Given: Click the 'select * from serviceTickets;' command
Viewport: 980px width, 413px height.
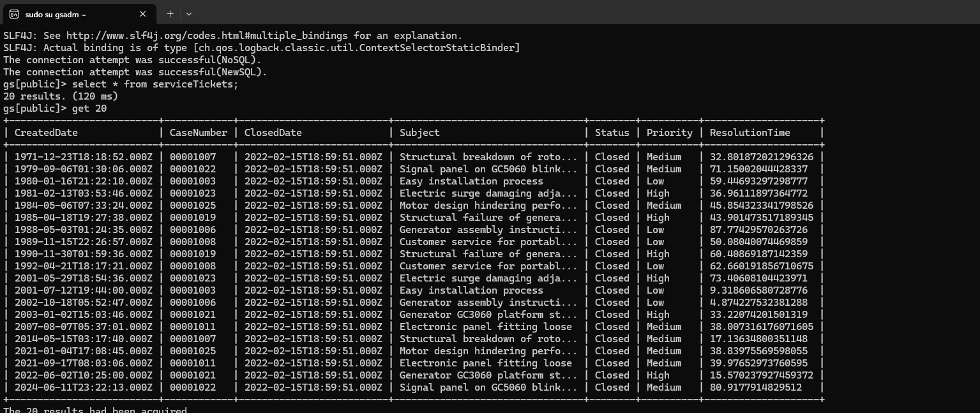Looking at the screenshot, I should click(x=155, y=84).
